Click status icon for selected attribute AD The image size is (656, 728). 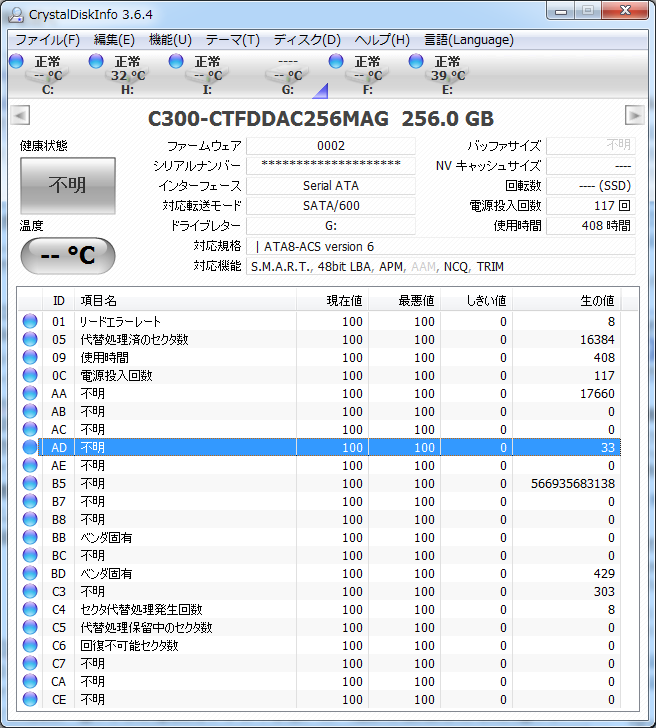coord(30,447)
